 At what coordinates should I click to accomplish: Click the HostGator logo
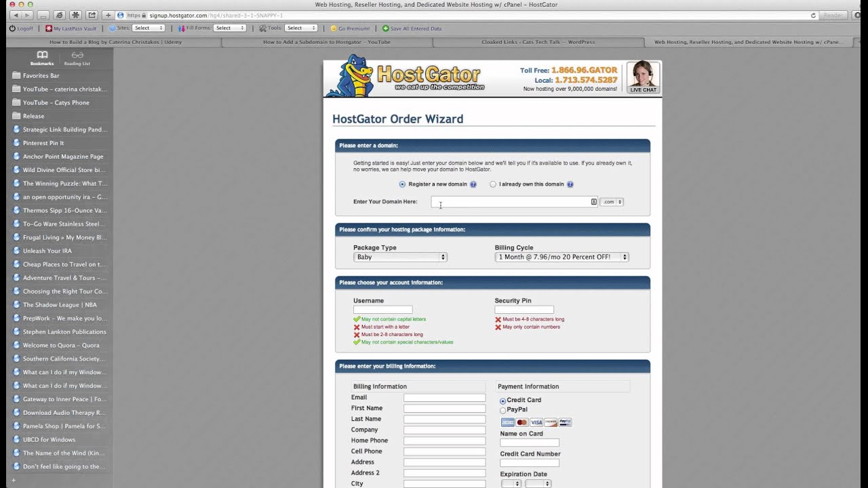pos(406,77)
